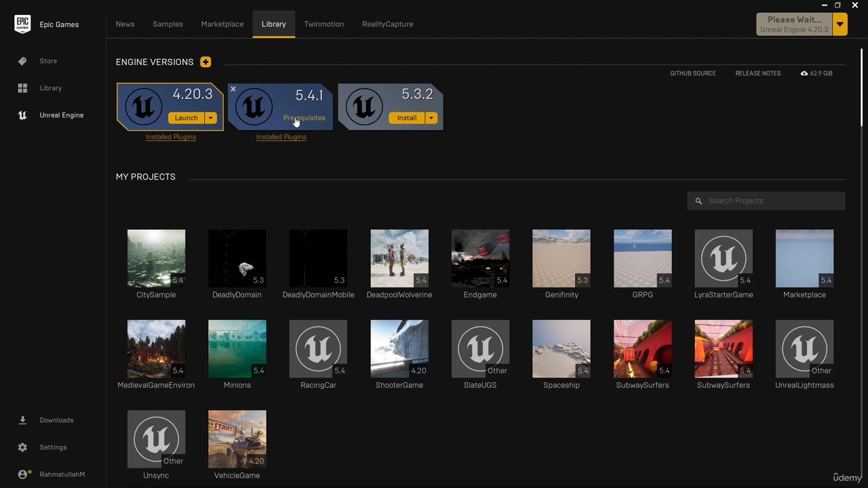
Task: Remove engine 5.4.1 with the X icon
Action: coord(233,89)
